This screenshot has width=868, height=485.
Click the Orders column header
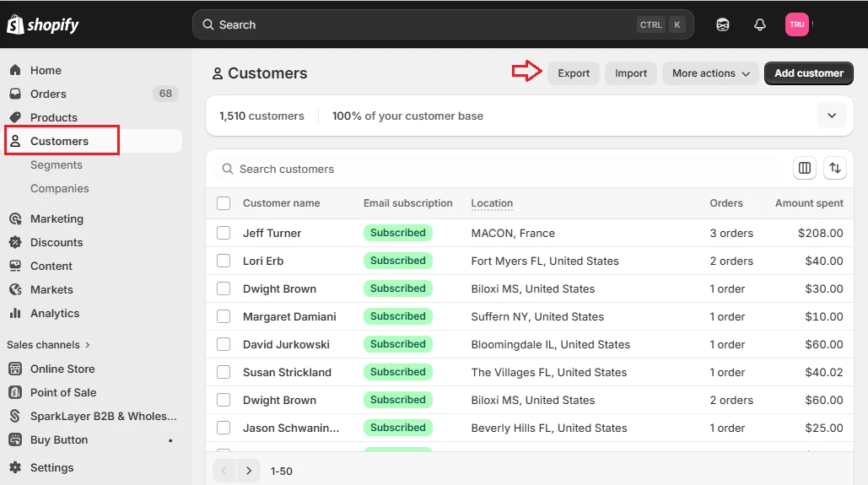coord(725,203)
